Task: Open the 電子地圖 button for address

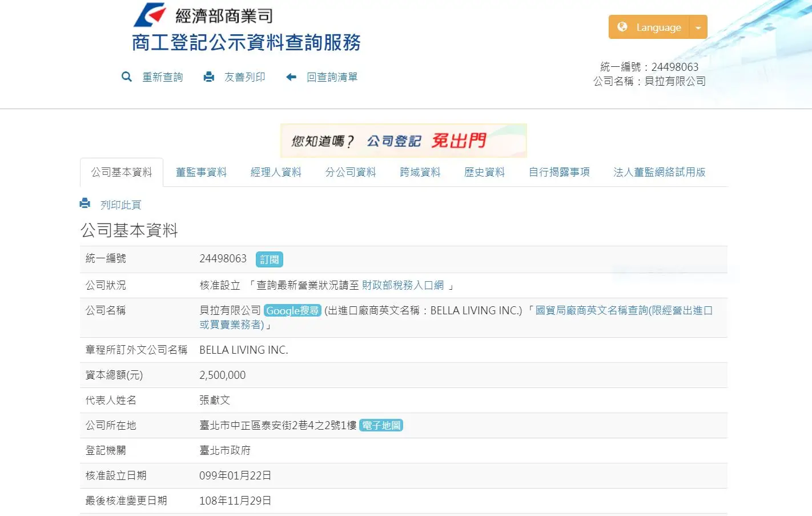Action: click(x=381, y=426)
